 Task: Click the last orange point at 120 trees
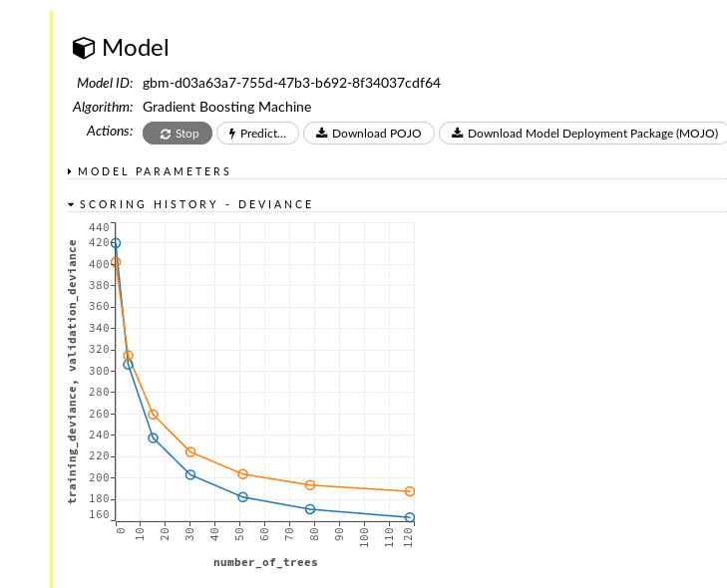410,491
